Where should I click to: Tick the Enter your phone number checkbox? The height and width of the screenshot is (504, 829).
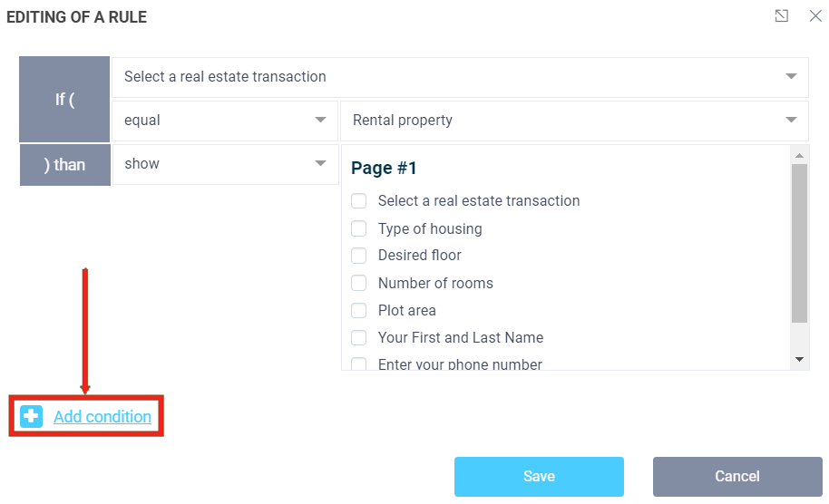(x=359, y=364)
